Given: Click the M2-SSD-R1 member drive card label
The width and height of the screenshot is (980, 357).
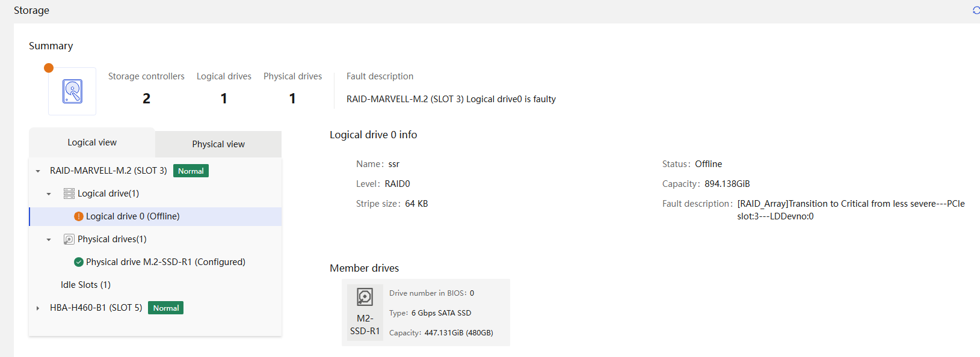Looking at the screenshot, I should point(365,325).
